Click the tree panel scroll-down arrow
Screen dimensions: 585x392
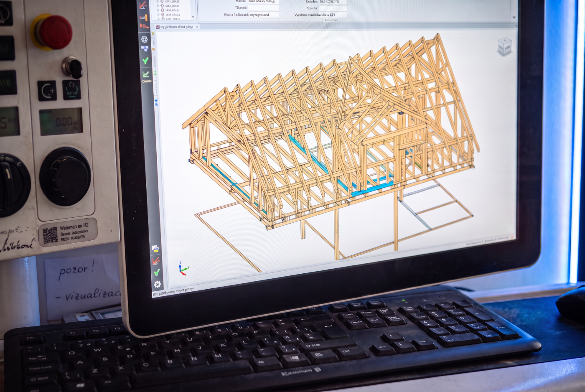pyautogui.click(x=193, y=17)
